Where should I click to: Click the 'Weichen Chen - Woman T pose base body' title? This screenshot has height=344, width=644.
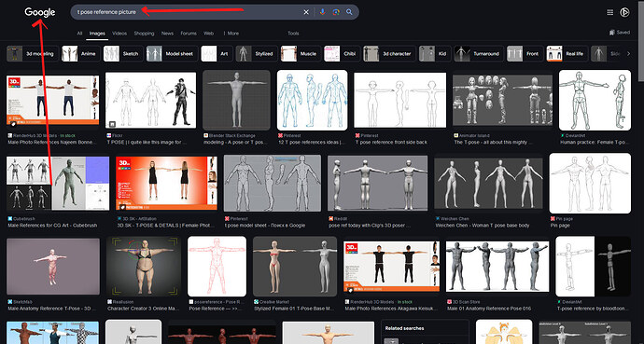[483, 226]
